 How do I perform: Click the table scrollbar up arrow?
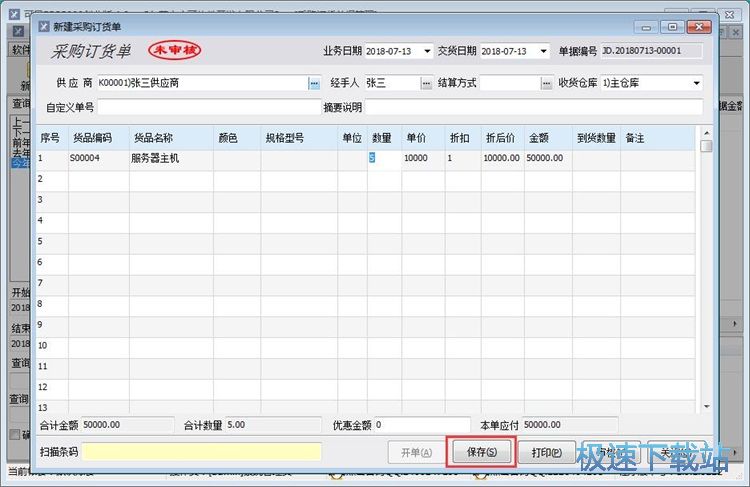click(x=706, y=133)
